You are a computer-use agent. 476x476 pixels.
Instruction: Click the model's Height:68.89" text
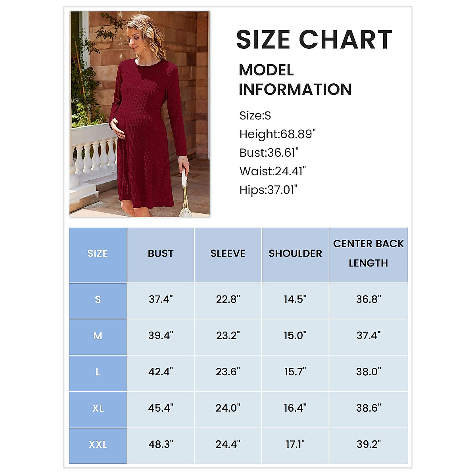point(277,134)
